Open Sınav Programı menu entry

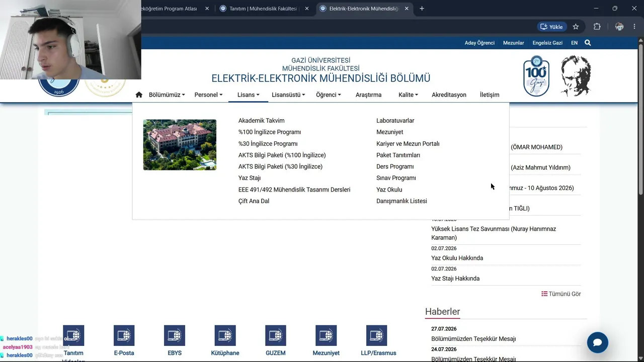[x=396, y=178]
